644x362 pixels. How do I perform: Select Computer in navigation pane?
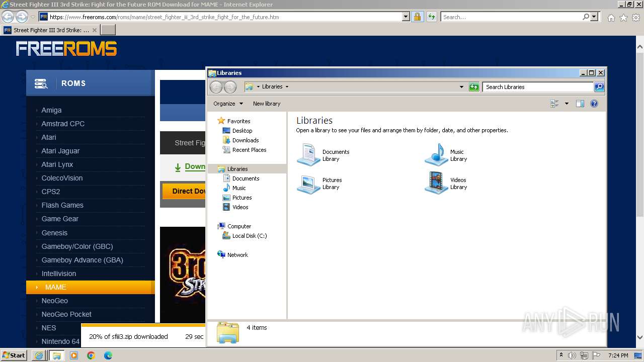239,226
